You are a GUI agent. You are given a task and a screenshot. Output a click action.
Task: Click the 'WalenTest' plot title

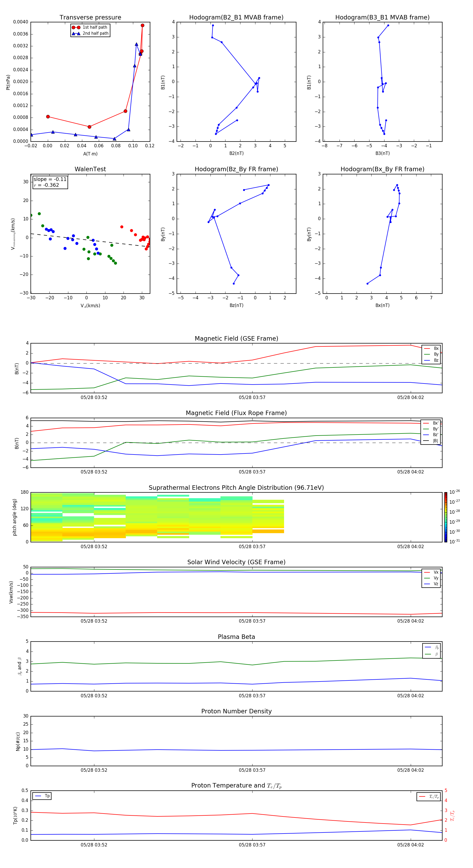click(90, 169)
